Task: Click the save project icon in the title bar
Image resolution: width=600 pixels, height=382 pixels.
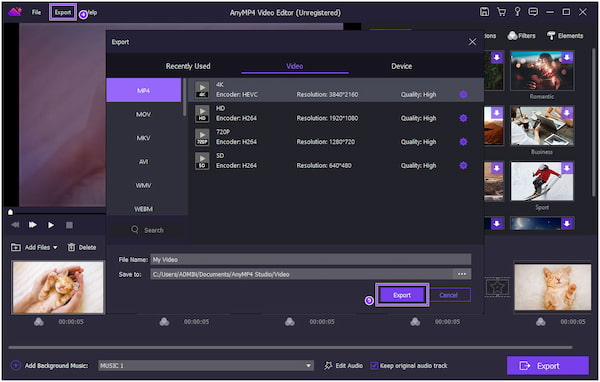Action: coord(484,12)
